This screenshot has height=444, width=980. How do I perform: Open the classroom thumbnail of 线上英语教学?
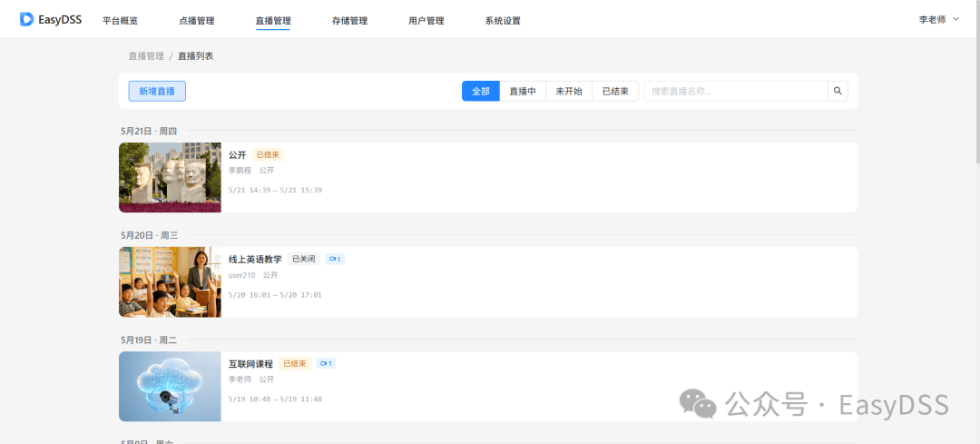click(x=170, y=282)
